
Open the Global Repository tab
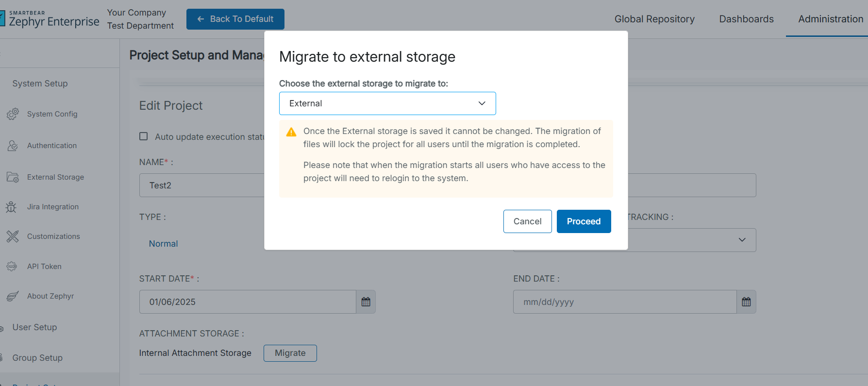[654, 19]
